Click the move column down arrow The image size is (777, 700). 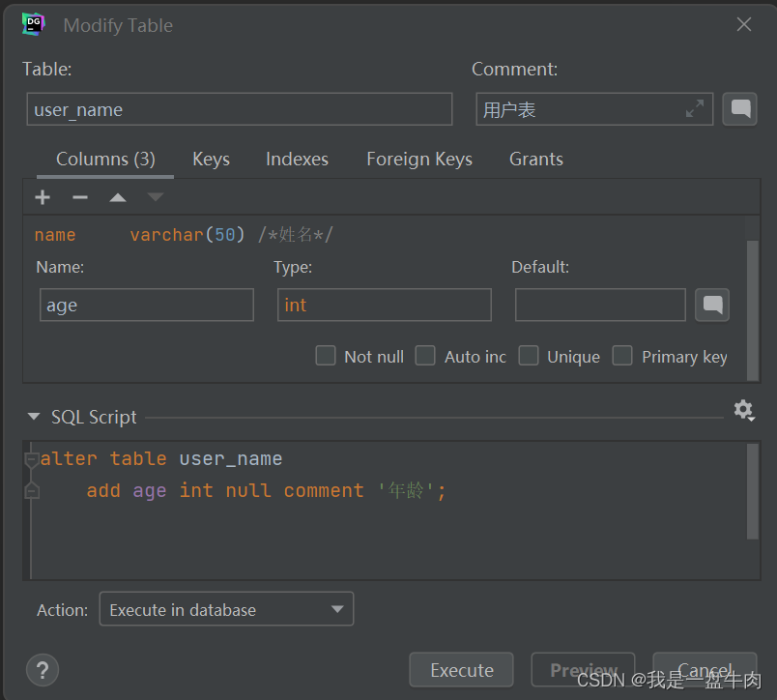tap(155, 197)
